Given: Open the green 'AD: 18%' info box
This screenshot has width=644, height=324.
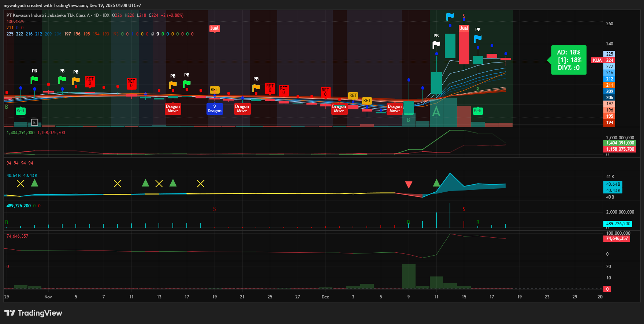Looking at the screenshot, I should (569, 60).
